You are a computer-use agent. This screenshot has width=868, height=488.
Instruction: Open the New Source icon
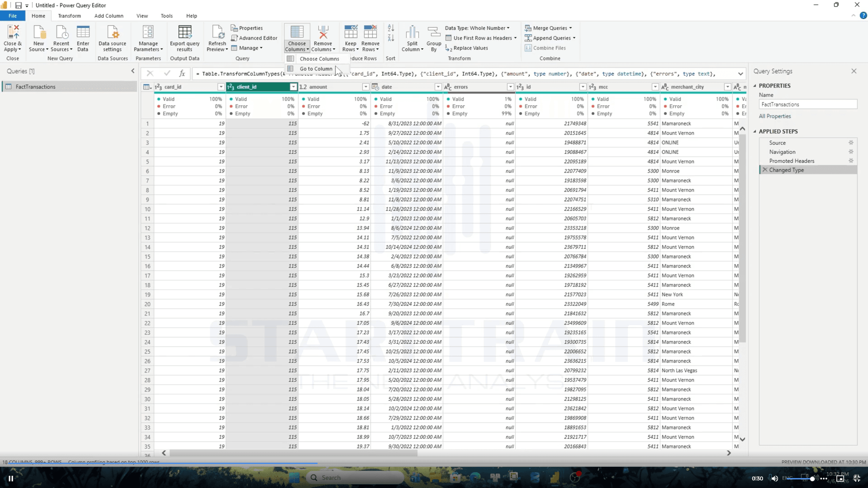39,33
